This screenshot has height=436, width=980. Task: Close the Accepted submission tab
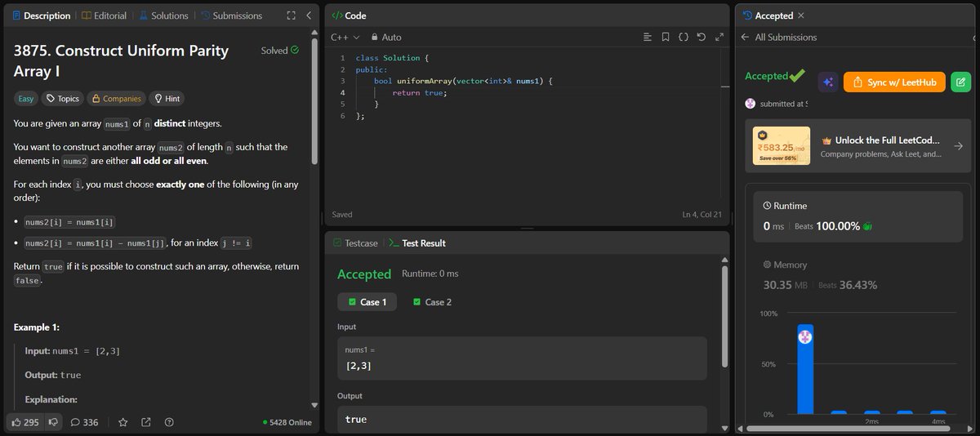point(800,16)
